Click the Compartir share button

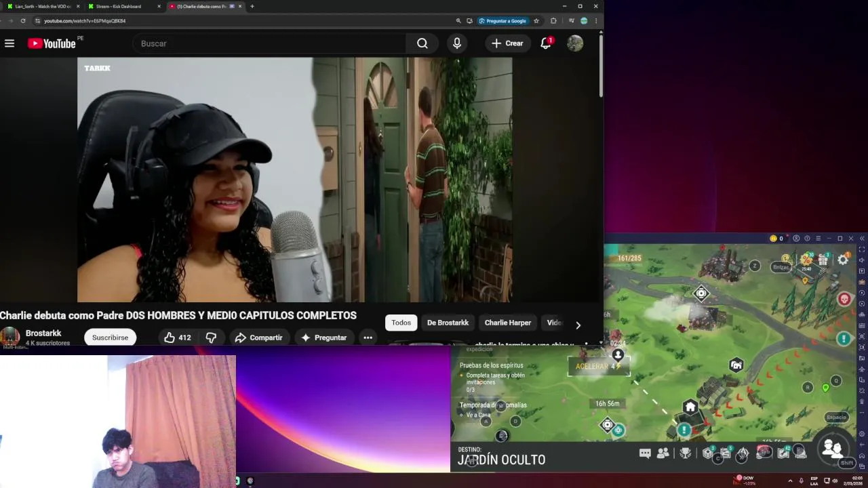(258, 338)
